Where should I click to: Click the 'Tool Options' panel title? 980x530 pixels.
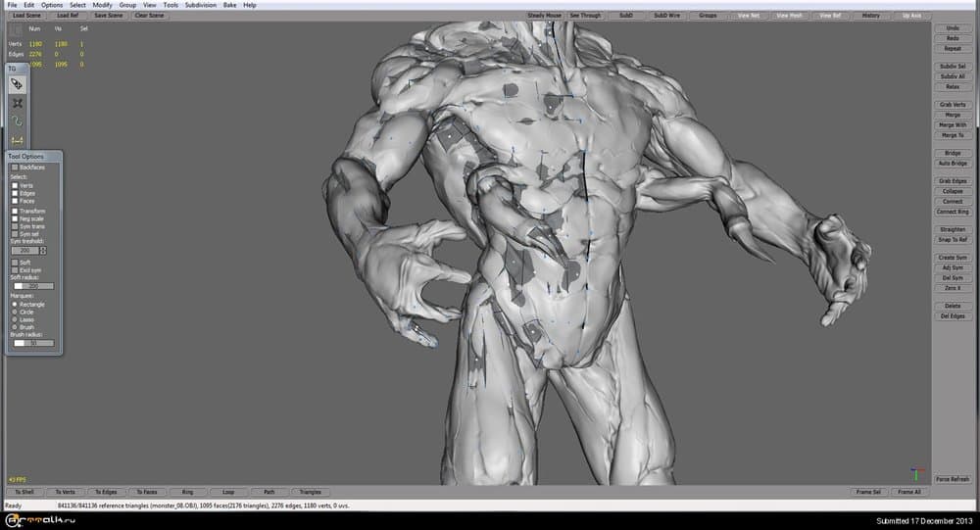(x=25, y=156)
